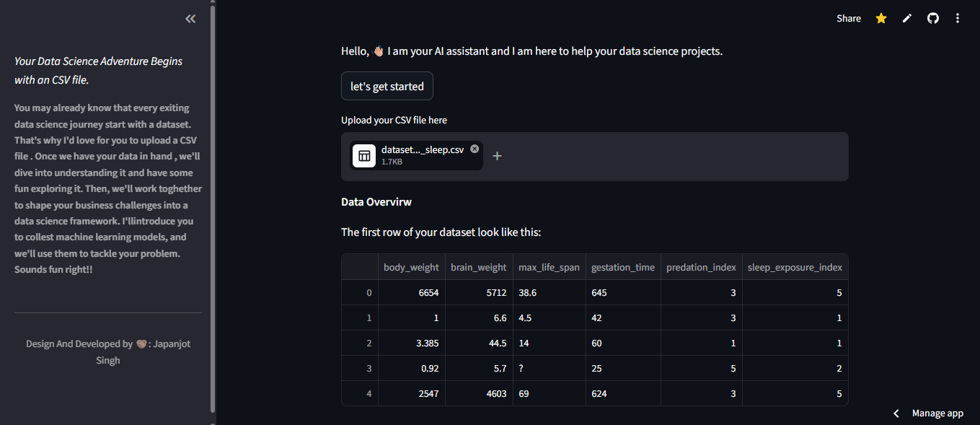Image resolution: width=980 pixels, height=425 pixels.
Task: Click the sidebar vertical scrollbar
Action: pyautogui.click(x=212, y=209)
